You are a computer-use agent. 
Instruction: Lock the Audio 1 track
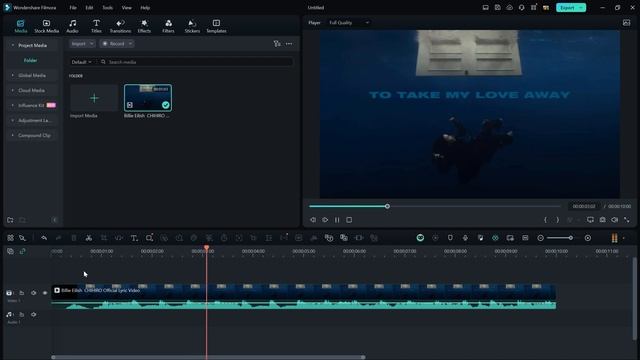tap(22, 315)
